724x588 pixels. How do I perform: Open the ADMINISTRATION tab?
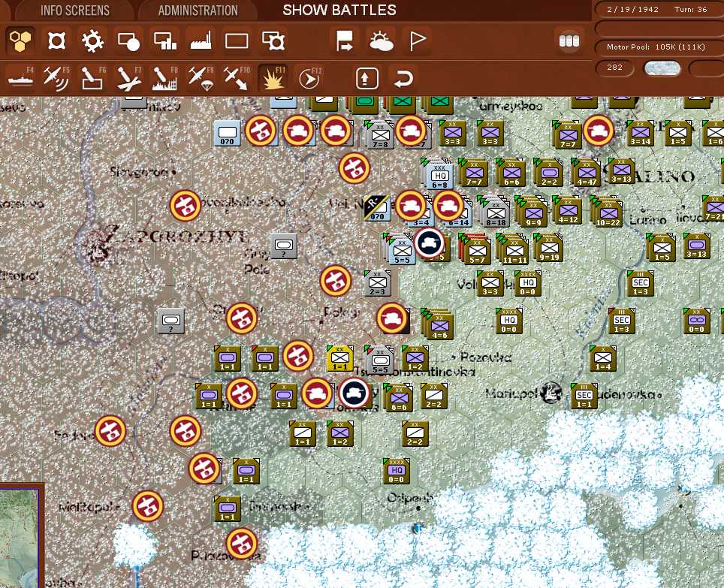198,11
